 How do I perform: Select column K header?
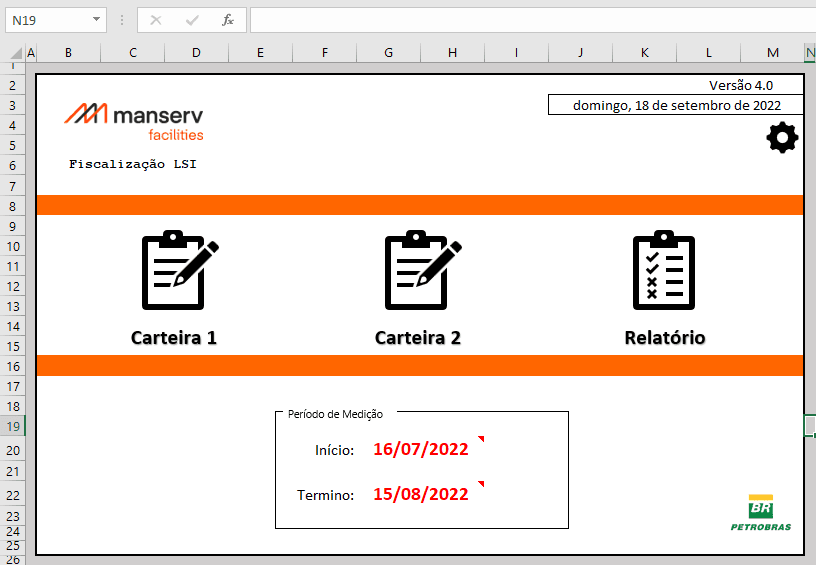click(644, 52)
